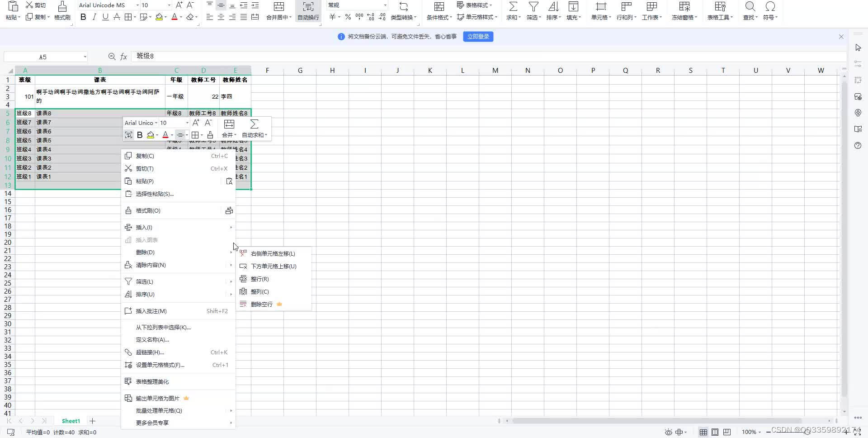
Task: Click the Filter (筛选) funnel ribbon icon
Action: (x=533, y=6)
